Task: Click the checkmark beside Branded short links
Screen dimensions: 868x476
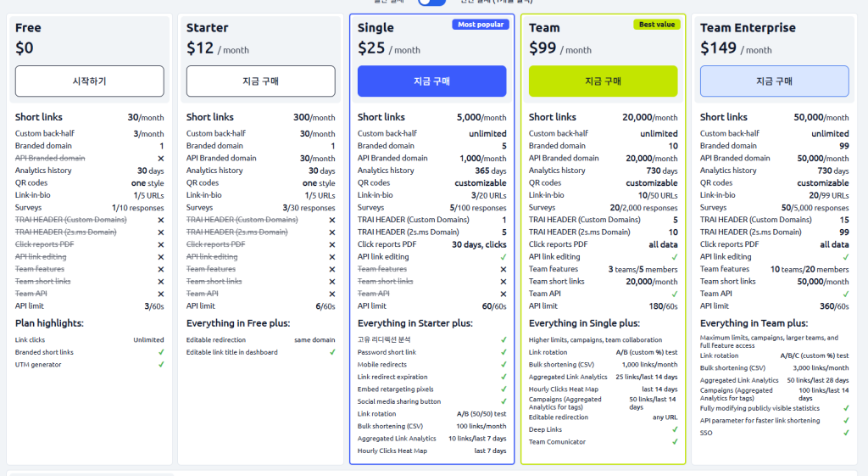Action: (161, 352)
